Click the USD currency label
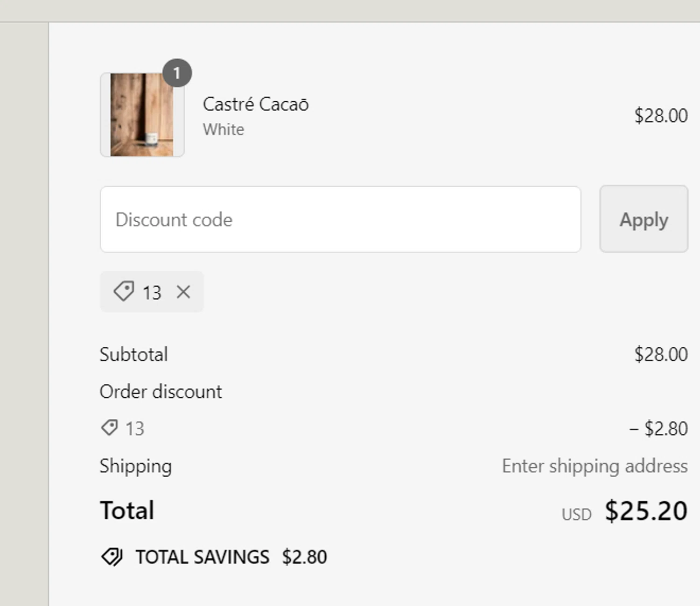Image resolution: width=700 pixels, height=606 pixels. click(x=576, y=514)
